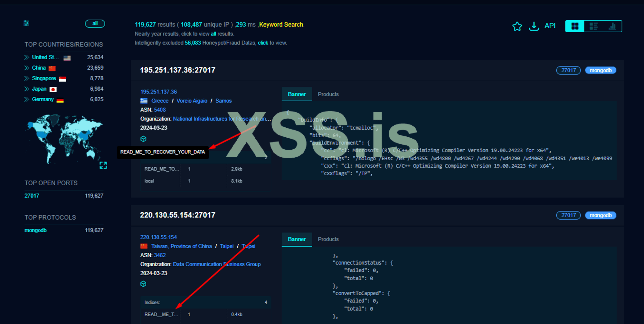This screenshot has width=644, height=324.
Task: Click the 27017 tag on the 195.251.137.36 result
Action: [568, 70]
